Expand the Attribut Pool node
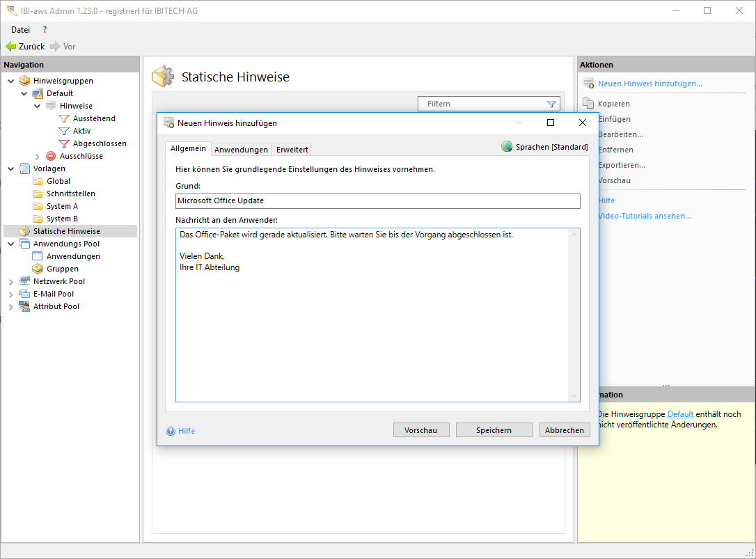 (x=11, y=306)
